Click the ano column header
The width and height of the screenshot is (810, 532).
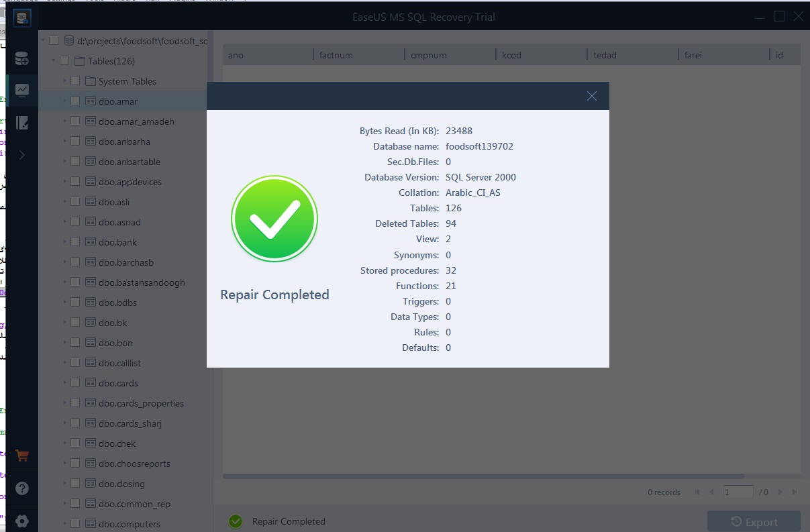[268, 55]
